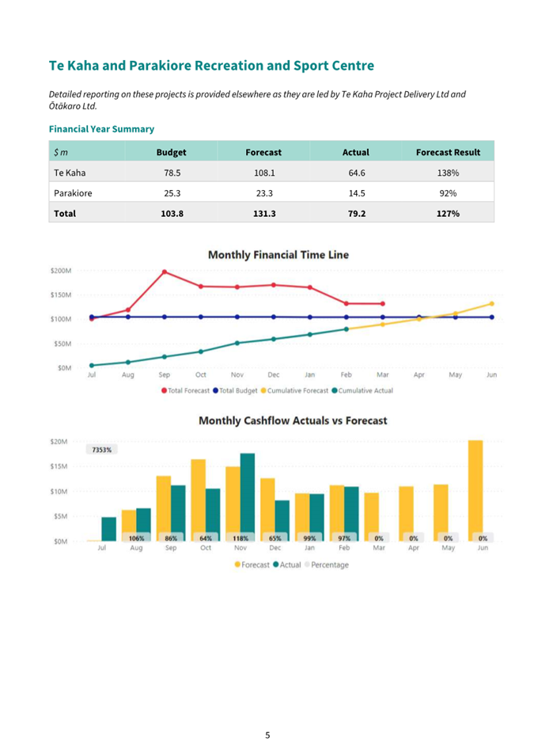
Task: Click the yellow Cumulative Forecast legend dot
Action: point(263,390)
